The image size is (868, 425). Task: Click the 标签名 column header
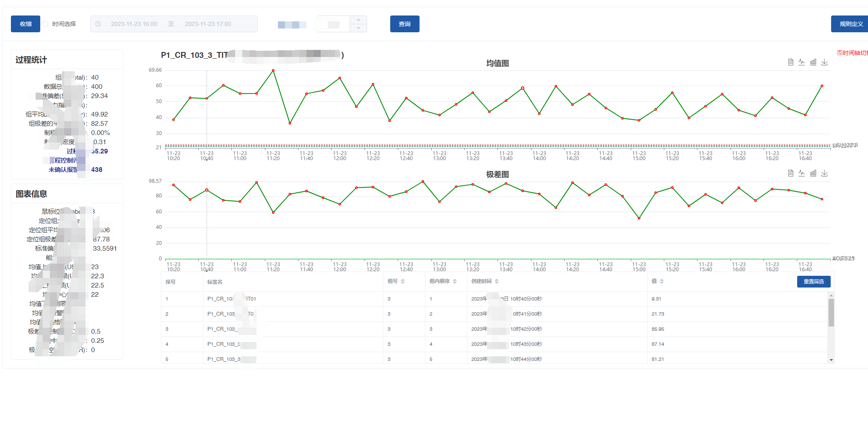pyautogui.click(x=215, y=282)
